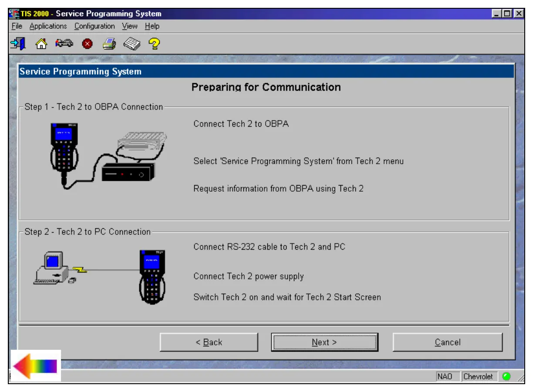Click the vehicle selection car icon
533x392 pixels.
coord(64,44)
